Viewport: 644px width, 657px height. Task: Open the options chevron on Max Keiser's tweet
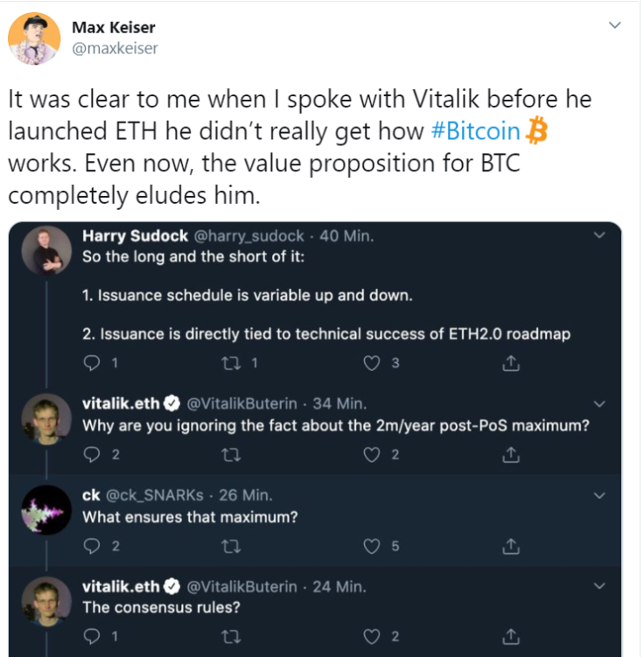coord(614,25)
